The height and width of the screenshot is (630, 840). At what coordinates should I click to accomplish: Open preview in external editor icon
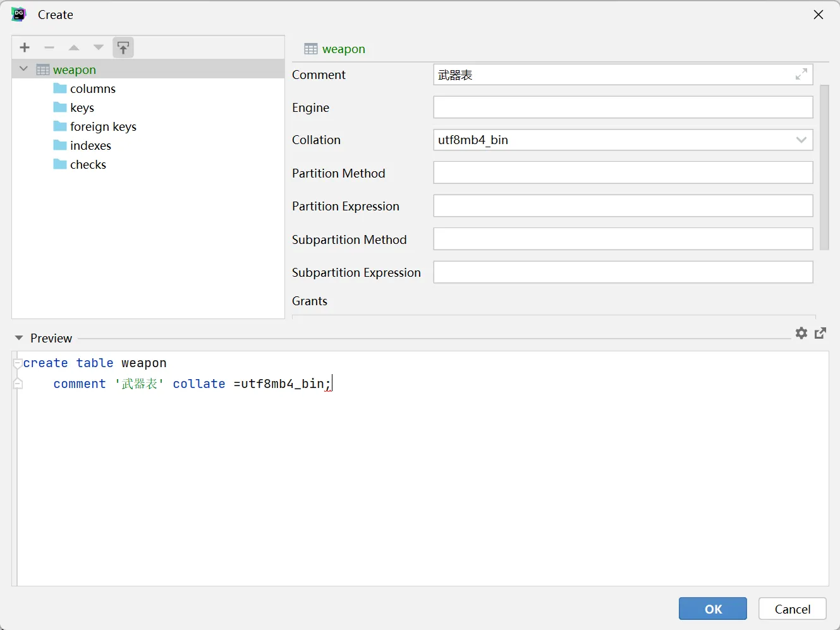(820, 333)
